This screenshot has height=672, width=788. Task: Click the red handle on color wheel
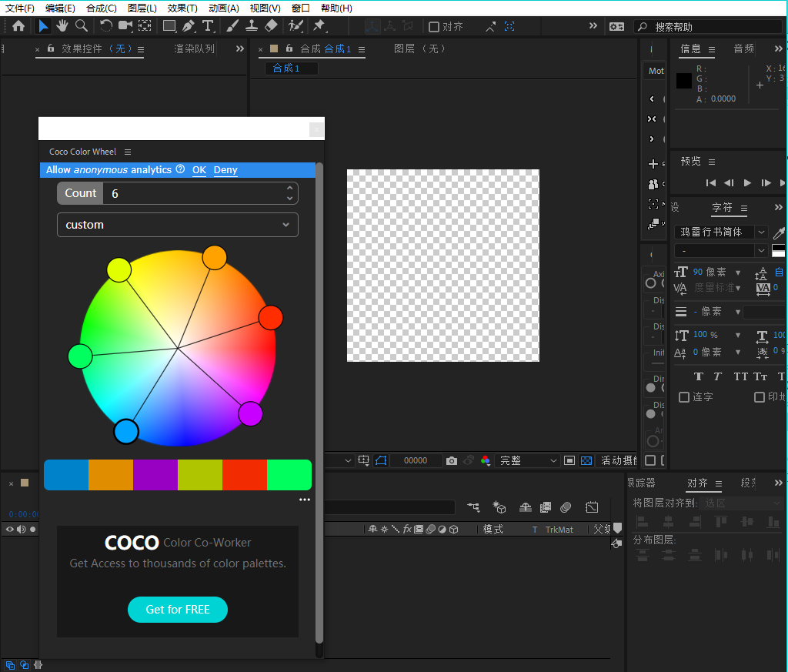pos(271,318)
